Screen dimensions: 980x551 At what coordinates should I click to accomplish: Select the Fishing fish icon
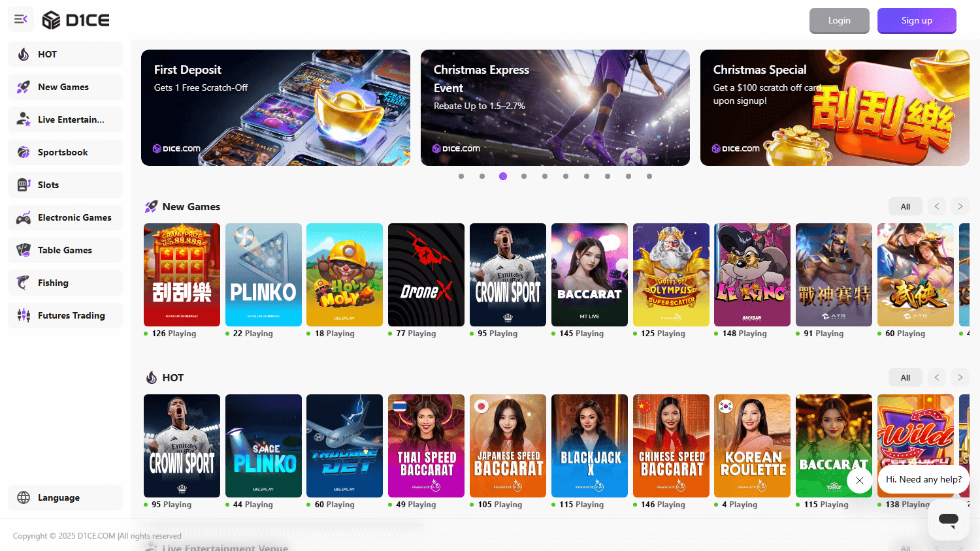[25, 283]
